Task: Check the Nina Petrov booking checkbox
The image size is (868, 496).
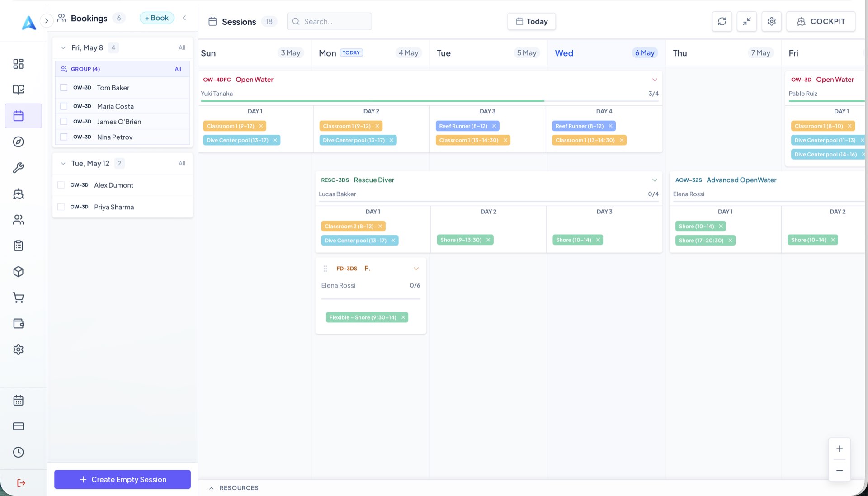Action: click(x=64, y=137)
